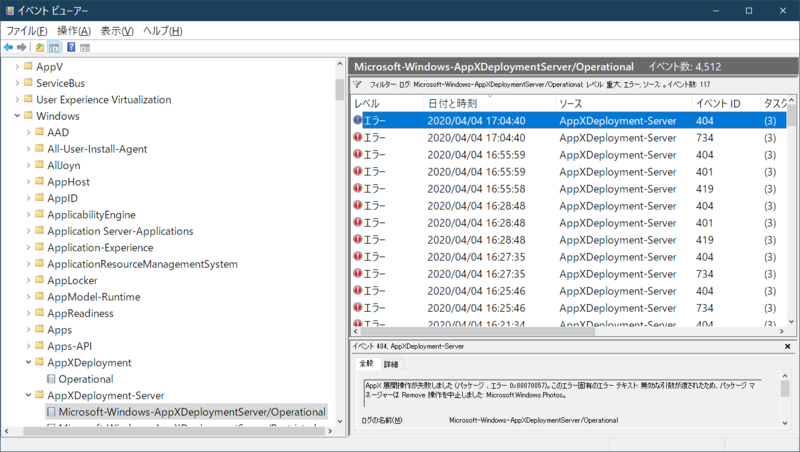Click the Forward arrow toolbar icon

22,47
